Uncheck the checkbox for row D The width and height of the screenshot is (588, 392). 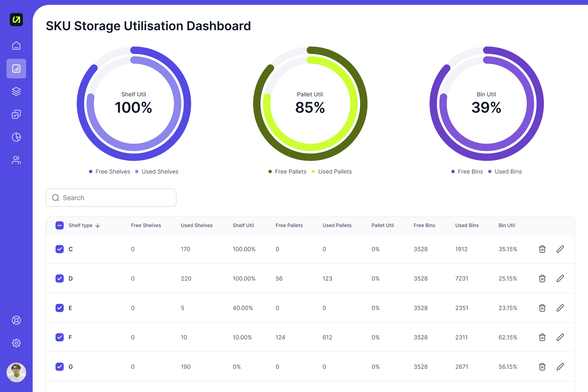[59, 278]
